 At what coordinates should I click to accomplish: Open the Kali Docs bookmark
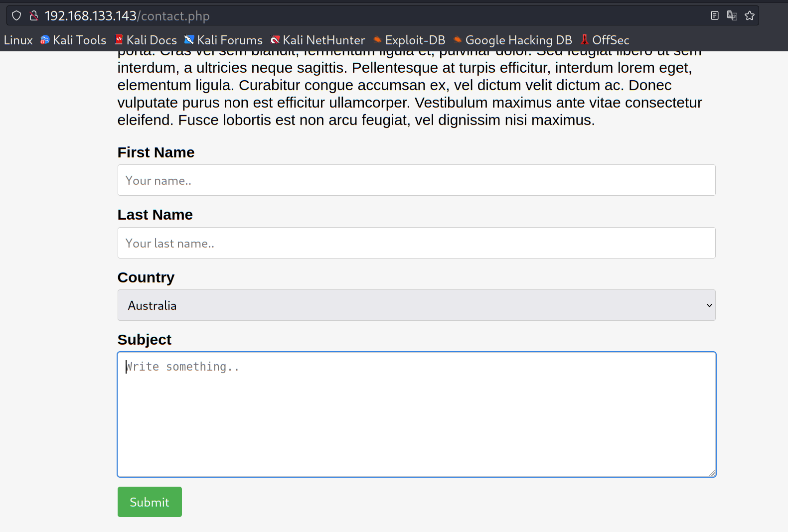(x=146, y=40)
